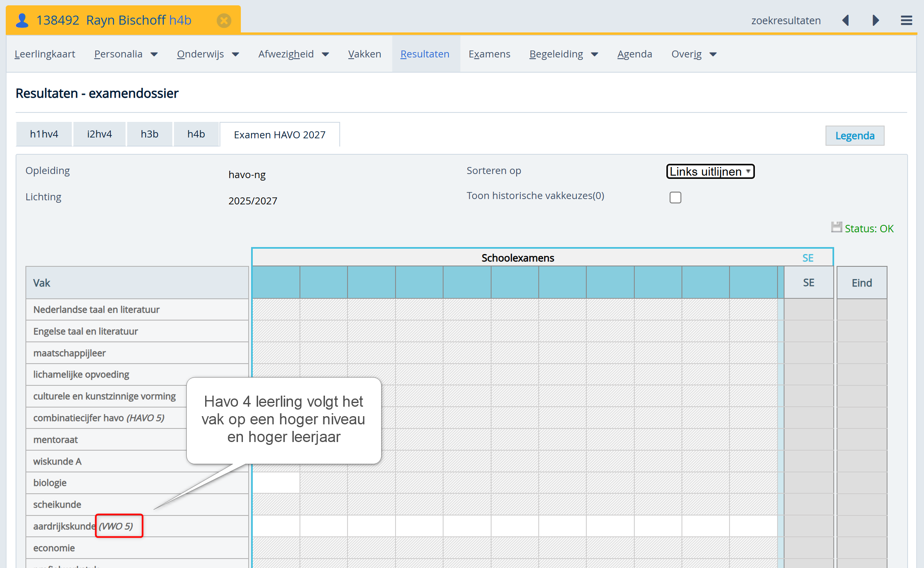Click first white cell in aardrijkskunde row
Screen dimensions: 924x568
(276, 526)
